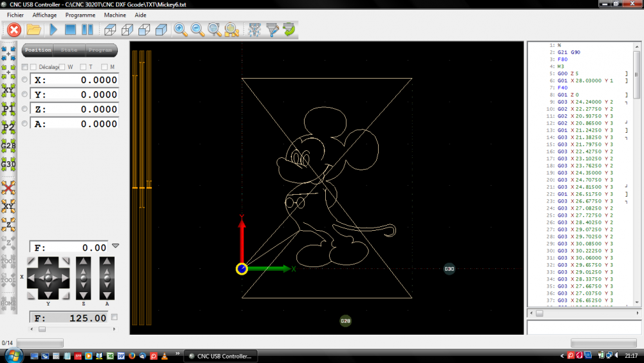Image resolution: width=644 pixels, height=363 pixels.
Task: Select the fourth solid cube view icon
Action: point(161,30)
